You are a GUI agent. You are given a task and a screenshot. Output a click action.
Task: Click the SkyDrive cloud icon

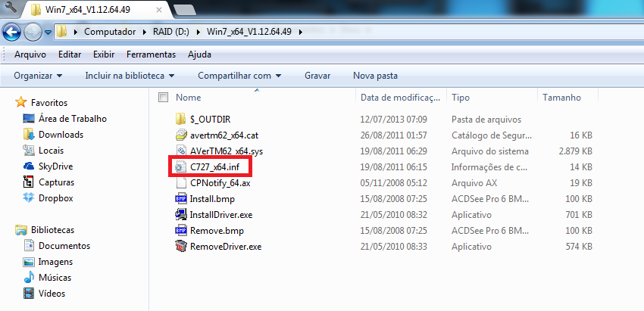29,166
